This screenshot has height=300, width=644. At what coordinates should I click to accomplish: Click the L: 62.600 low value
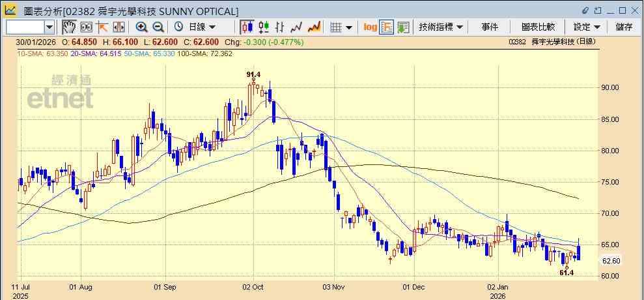pyautogui.click(x=161, y=42)
